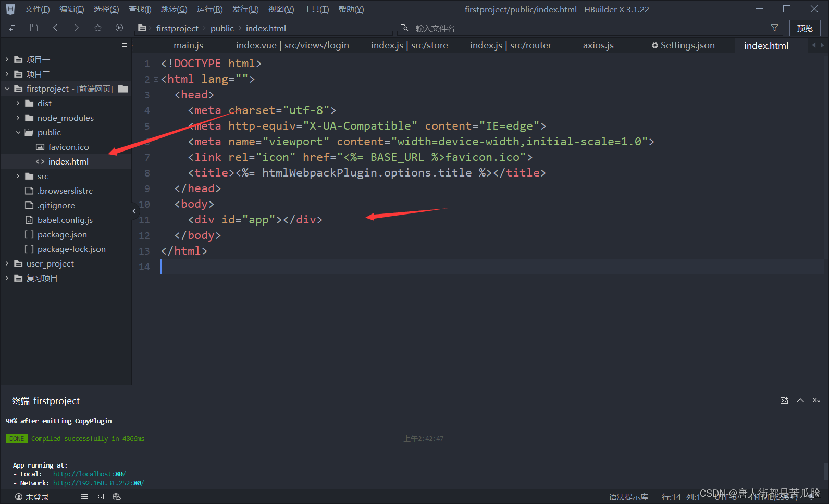The width and height of the screenshot is (829, 504).
Task: Open the 工具(T) menu
Action: (x=316, y=9)
